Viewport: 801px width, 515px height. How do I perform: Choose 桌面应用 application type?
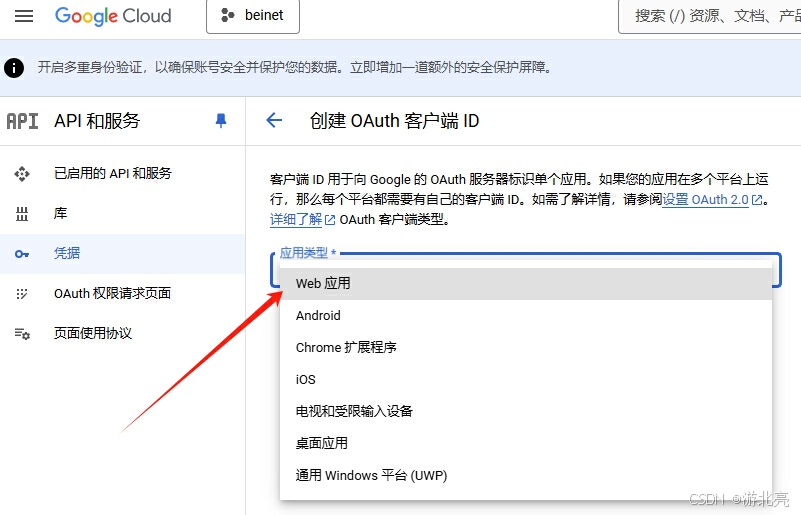pyautogui.click(x=526, y=443)
